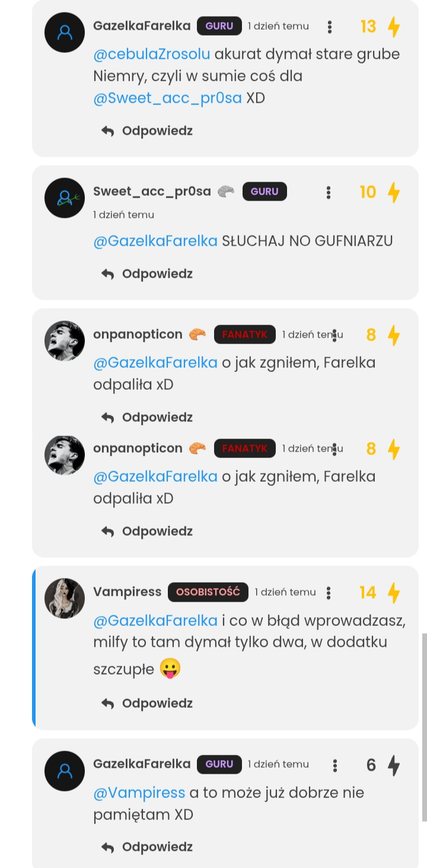This screenshot has height=868, width=427.
Task: Click the GURU badge beside Sweet_acc_pr0sa
Action: 265,192
